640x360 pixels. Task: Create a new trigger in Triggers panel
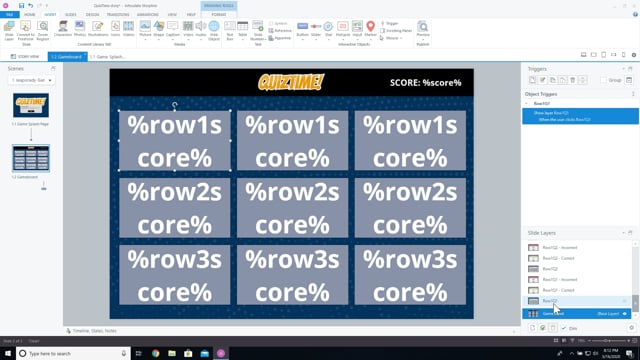coord(532,80)
